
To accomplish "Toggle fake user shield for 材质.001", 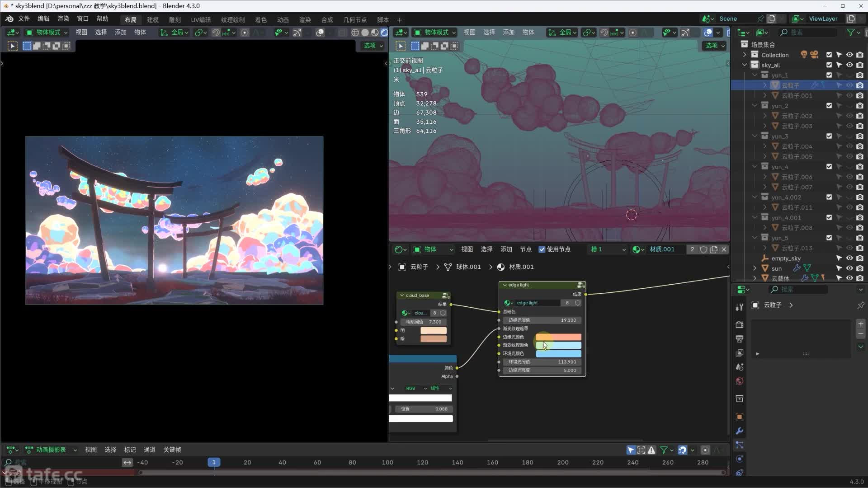I will pyautogui.click(x=703, y=249).
